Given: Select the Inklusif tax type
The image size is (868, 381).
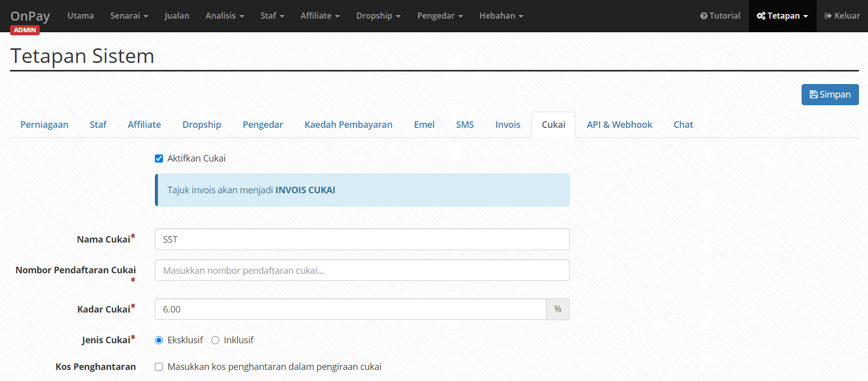Looking at the screenshot, I should pos(215,340).
